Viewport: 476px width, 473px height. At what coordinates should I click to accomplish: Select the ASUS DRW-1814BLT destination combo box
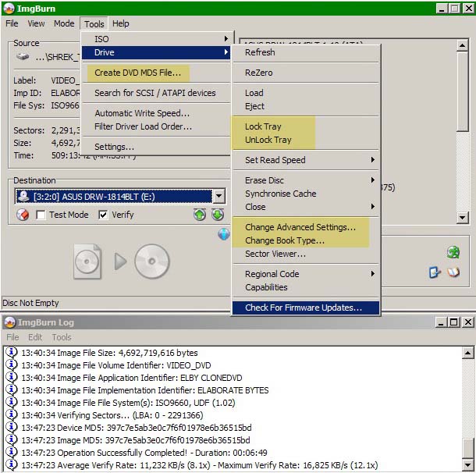pyautogui.click(x=120, y=196)
